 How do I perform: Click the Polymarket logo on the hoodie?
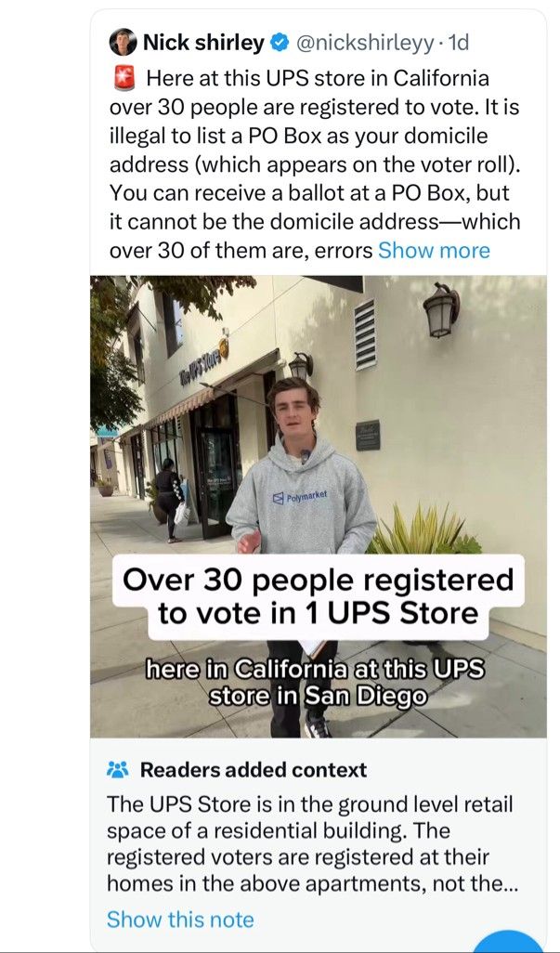pos(299,497)
